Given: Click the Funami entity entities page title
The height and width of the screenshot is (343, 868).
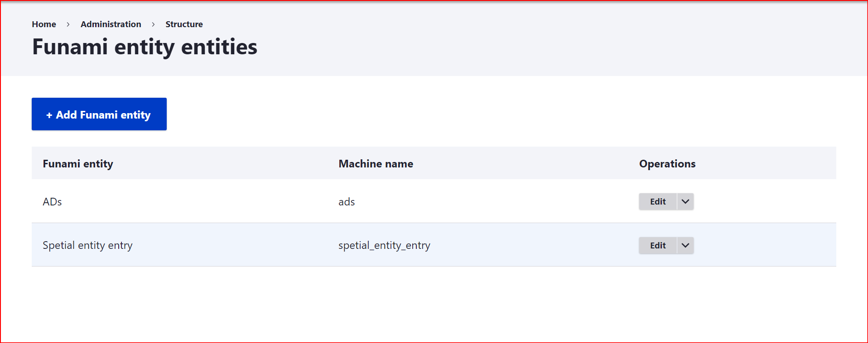Looking at the screenshot, I should (x=145, y=47).
